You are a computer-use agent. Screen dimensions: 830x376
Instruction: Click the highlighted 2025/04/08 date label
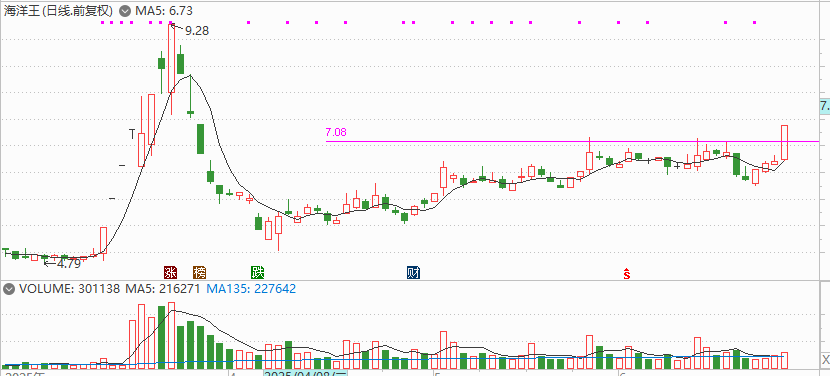click(x=305, y=374)
